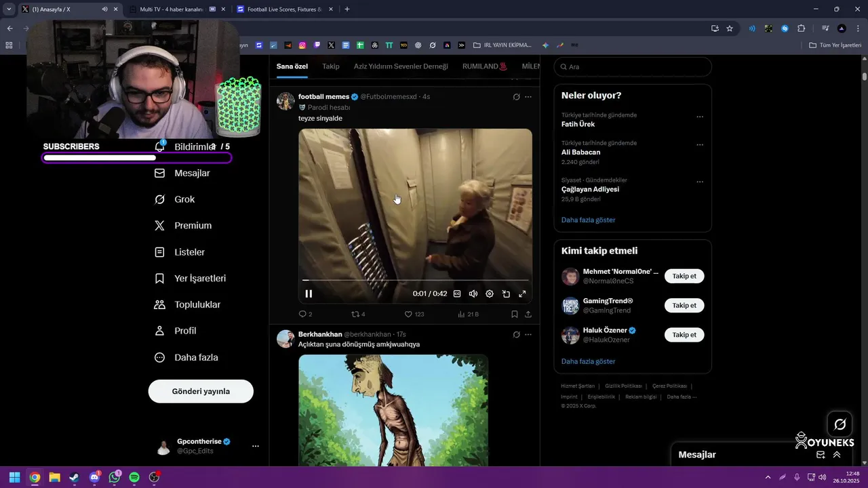
Task: Open floating Grok button
Action: 840,424
